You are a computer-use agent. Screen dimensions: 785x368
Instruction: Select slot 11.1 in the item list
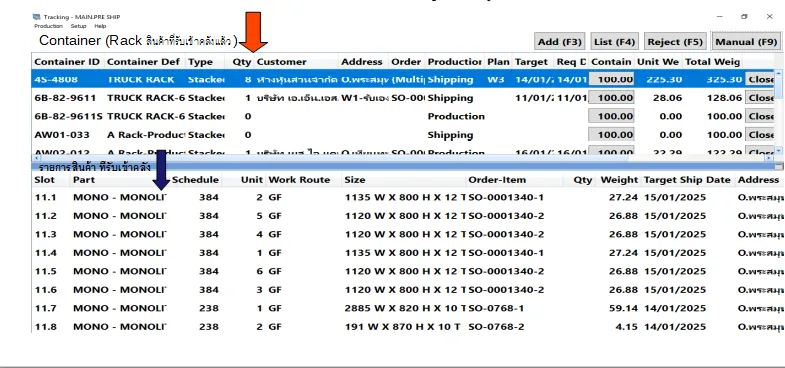408,198
